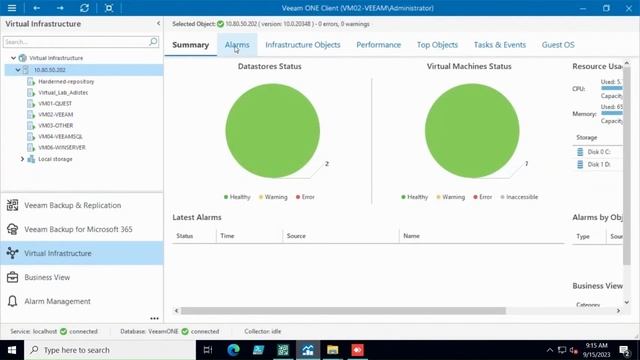The width and height of the screenshot is (640, 360).
Task: Click the Local storage datastore icon
Action: (x=31, y=159)
